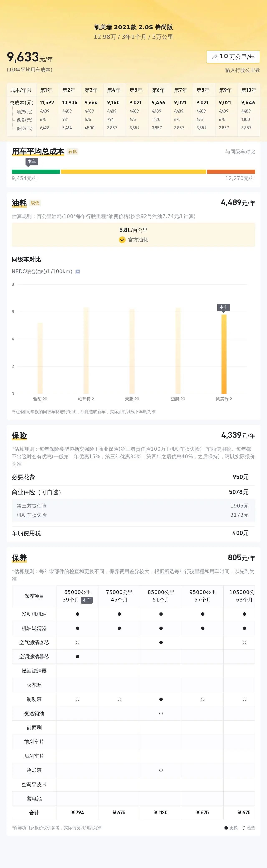The width and height of the screenshot is (267, 868).
Task: Click the 空气滤清器芯 replace dot at 85000公里
Action: point(161,643)
